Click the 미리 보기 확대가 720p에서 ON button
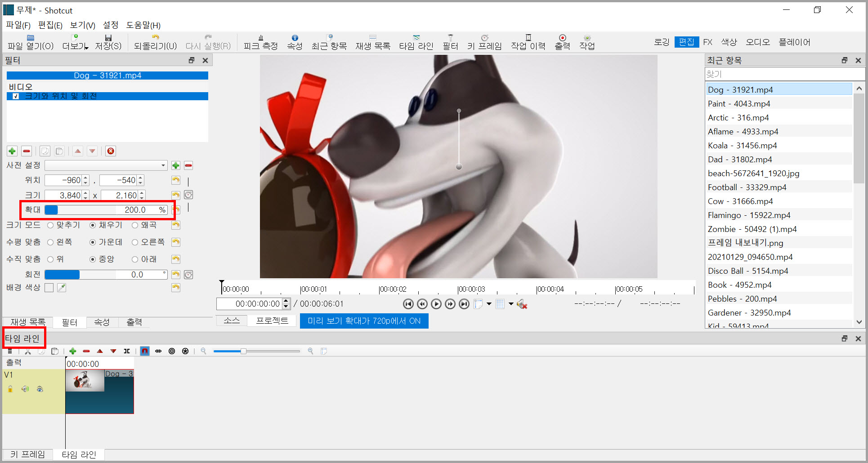The height and width of the screenshot is (463, 868). (364, 321)
